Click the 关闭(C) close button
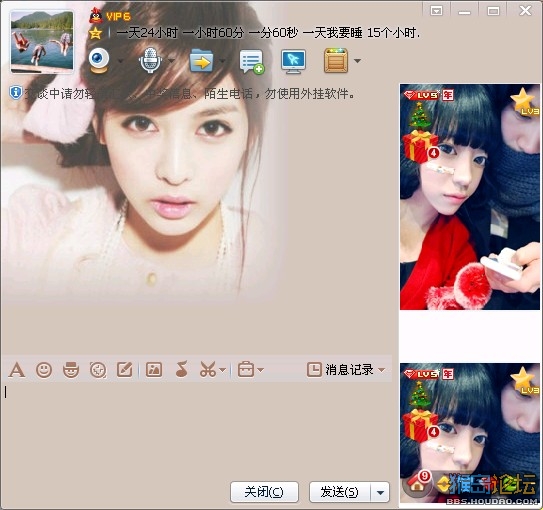Image resolution: width=543 pixels, height=510 pixels. (264, 492)
